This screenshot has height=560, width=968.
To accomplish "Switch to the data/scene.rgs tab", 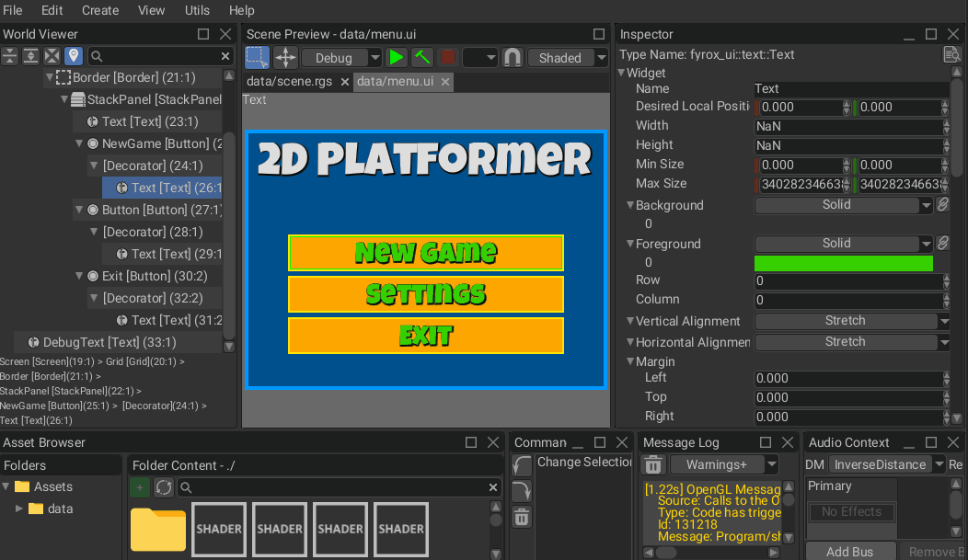I will pos(289,82).
